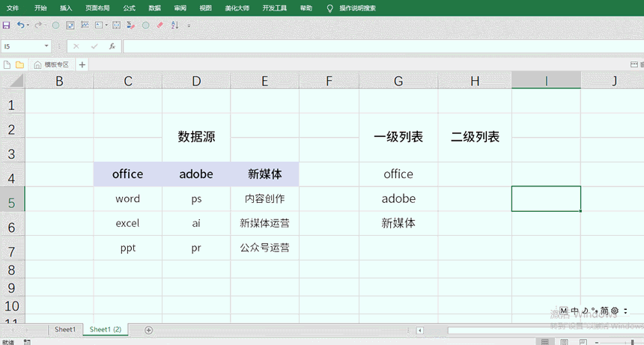Image resolution: width=644 pixels, height=345 pixels.
Task: Add a new worksheet with plus circle
Action: click(x=149, y=330)
